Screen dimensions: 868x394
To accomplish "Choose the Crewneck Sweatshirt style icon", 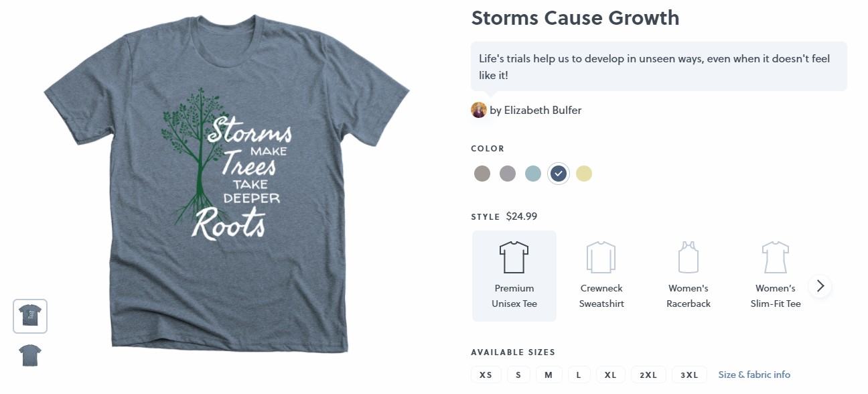I will click(x=601, y=257).
